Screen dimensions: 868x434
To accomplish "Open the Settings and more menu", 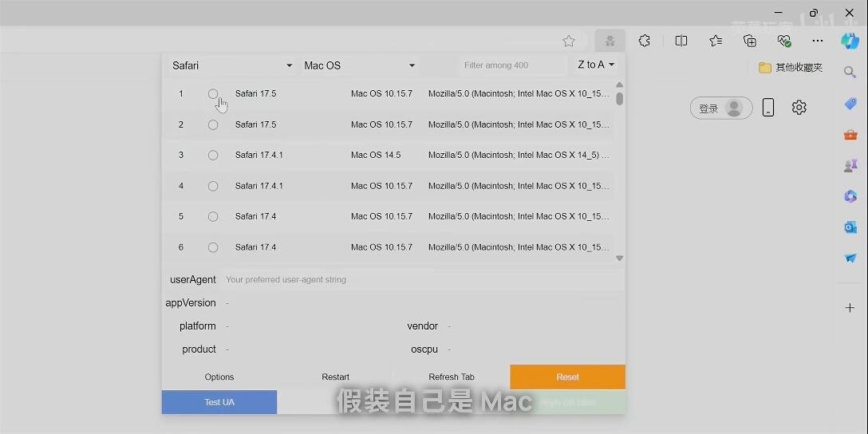I will pyautogui.click(x=818, y=41).
